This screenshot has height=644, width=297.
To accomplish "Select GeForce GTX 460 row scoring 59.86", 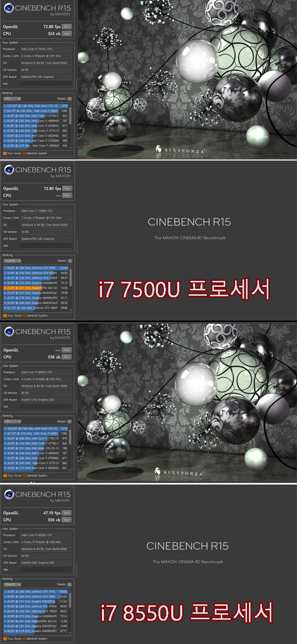I will click(35, 308).
